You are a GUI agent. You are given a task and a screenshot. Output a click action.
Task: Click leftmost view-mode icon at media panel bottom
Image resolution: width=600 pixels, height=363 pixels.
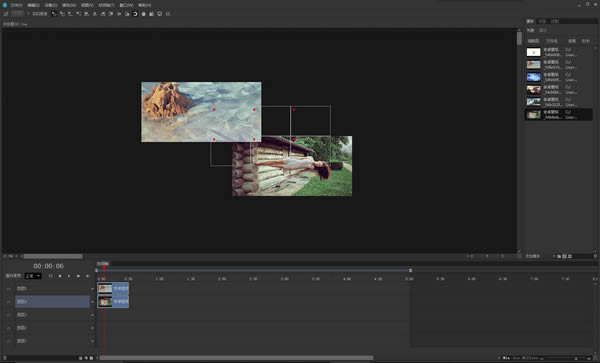[x=559, y=256]
